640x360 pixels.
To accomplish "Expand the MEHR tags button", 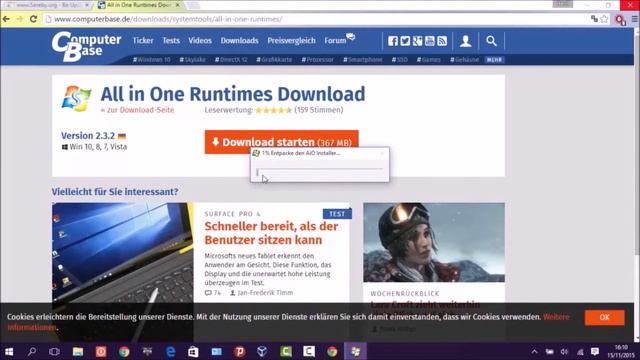I will pos(495,60).
